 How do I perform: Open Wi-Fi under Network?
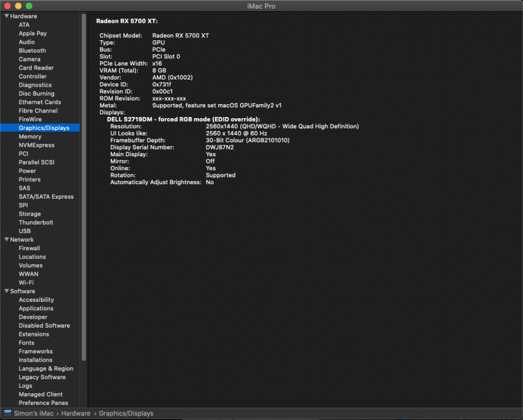(x=26, y=283)
